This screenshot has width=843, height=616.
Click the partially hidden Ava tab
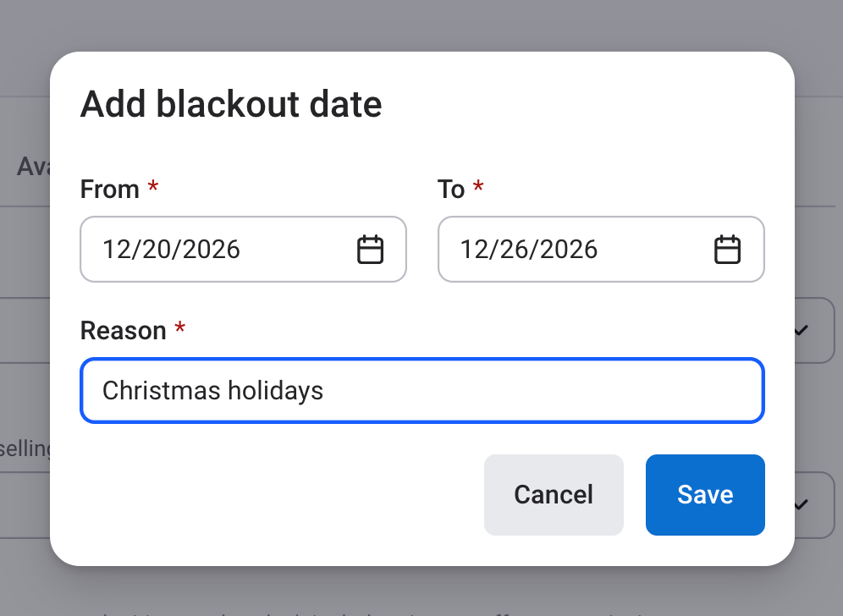(34, 167)
